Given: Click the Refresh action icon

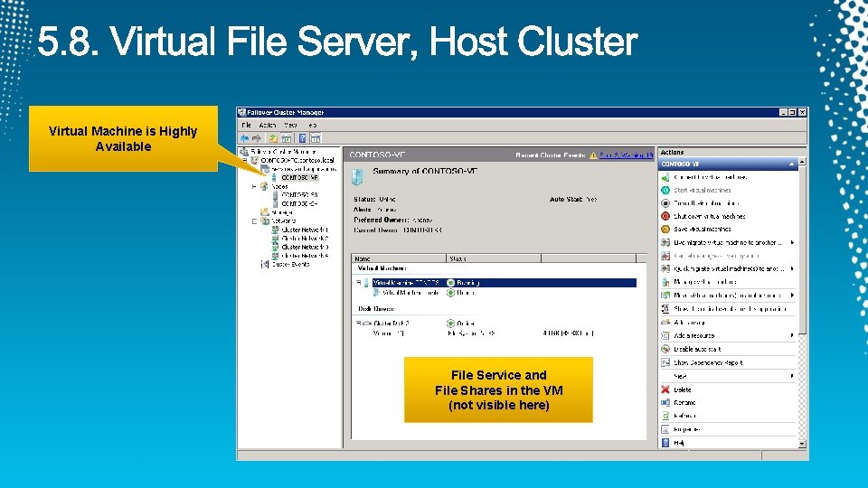Looking at the screenshot, I should [665, 416].
